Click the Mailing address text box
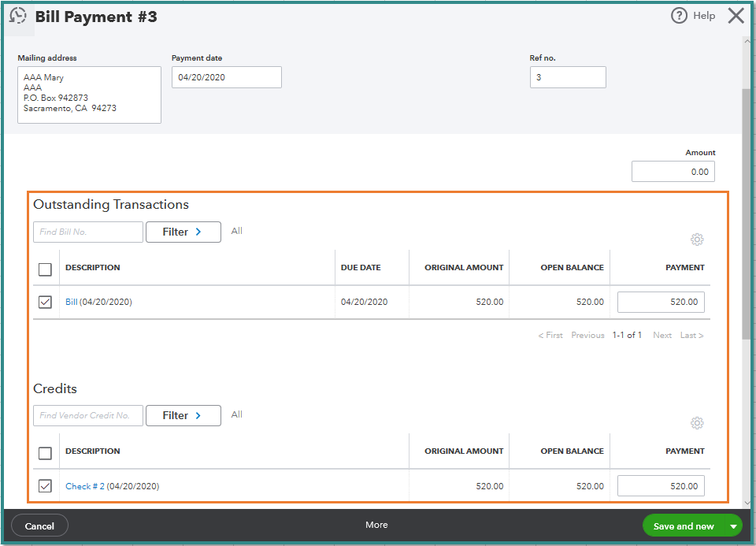Image resolution: width=756 pixels, height=546 pixels. coord(89,95)
